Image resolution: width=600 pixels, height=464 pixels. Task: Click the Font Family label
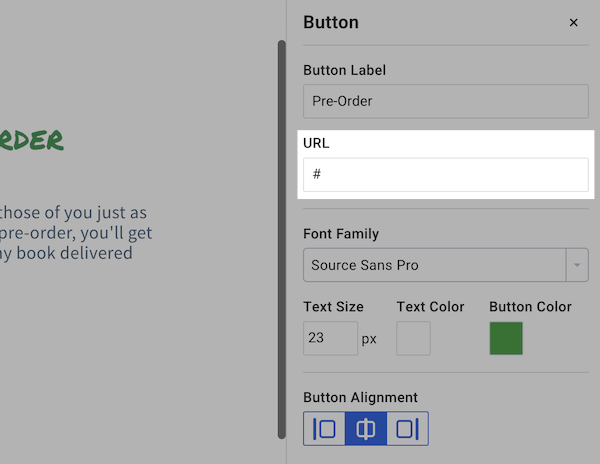[341, 234]
